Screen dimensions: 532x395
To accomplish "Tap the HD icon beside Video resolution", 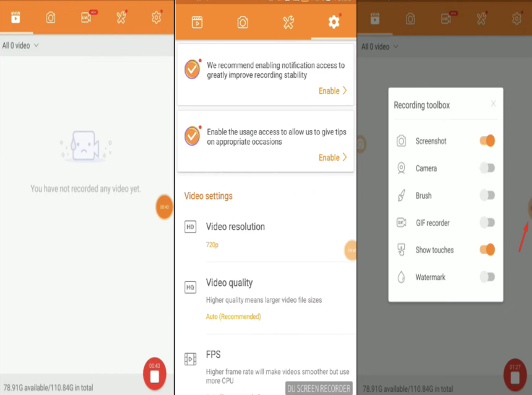I will point(190,227).
